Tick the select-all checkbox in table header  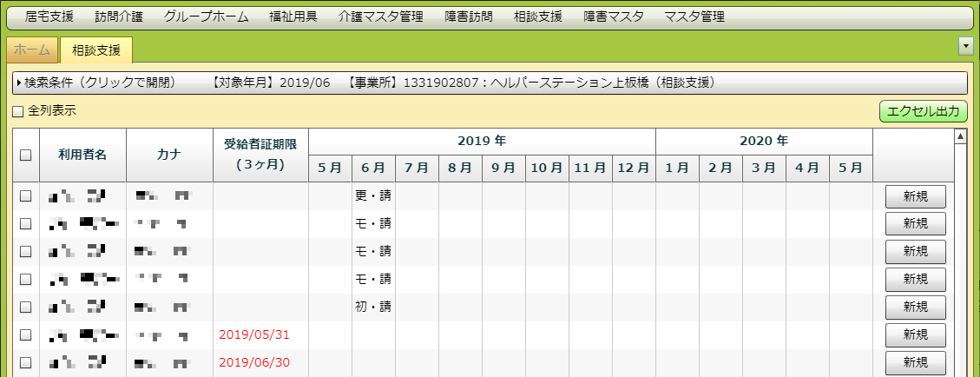[25, 155]
